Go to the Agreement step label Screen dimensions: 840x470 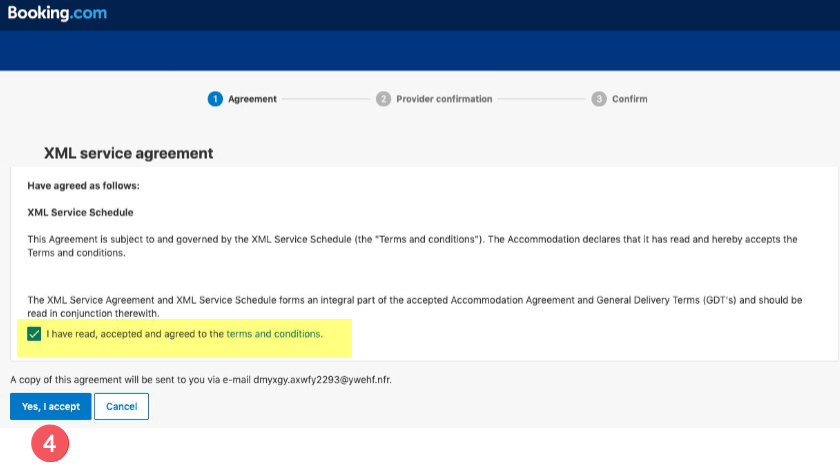tap(252, 99)
